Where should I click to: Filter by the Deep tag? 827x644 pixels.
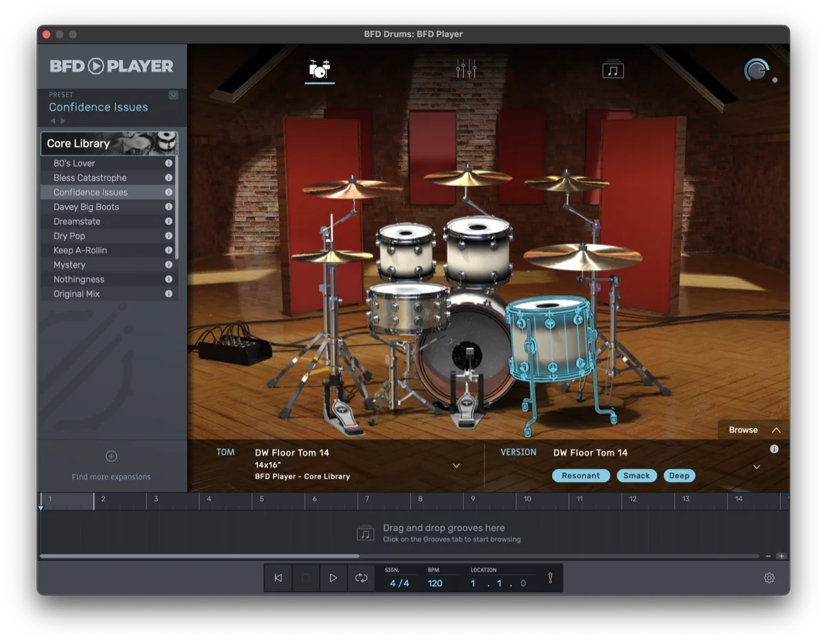coord(680,475)
